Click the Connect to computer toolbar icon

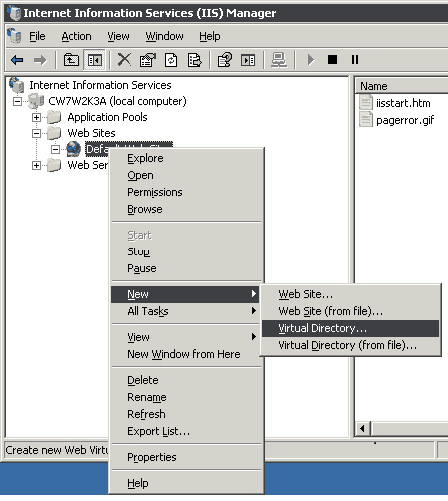coord(279,60)
